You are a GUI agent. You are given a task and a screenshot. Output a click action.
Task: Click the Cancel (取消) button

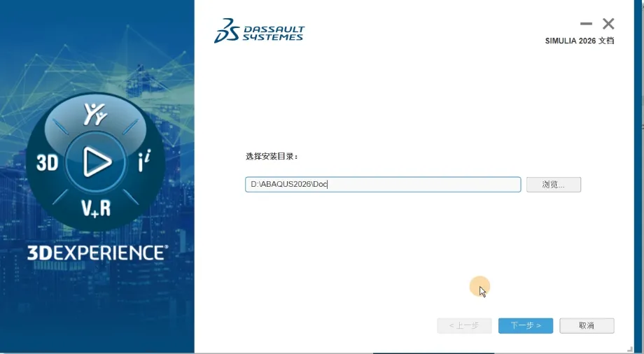tap(587, 325)
